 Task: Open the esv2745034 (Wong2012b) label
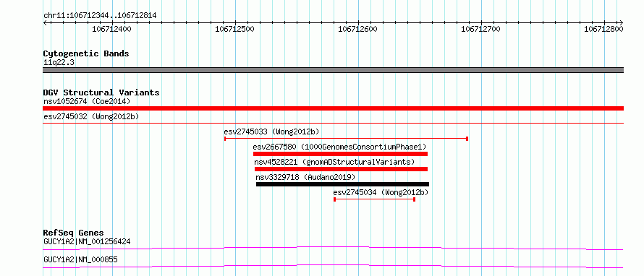click(x=381, y=192)
